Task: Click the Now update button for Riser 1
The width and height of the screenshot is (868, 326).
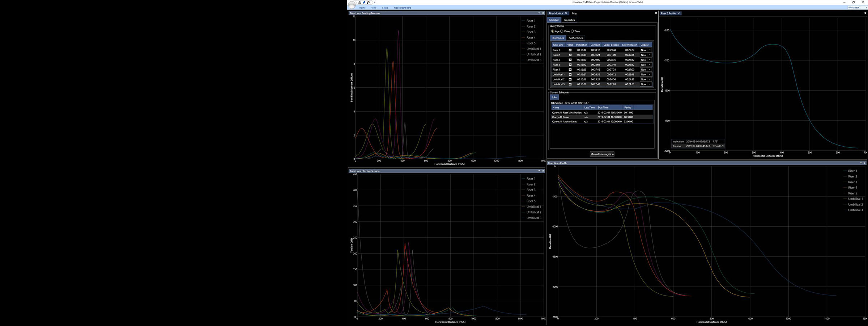Action: pos(643,50)
